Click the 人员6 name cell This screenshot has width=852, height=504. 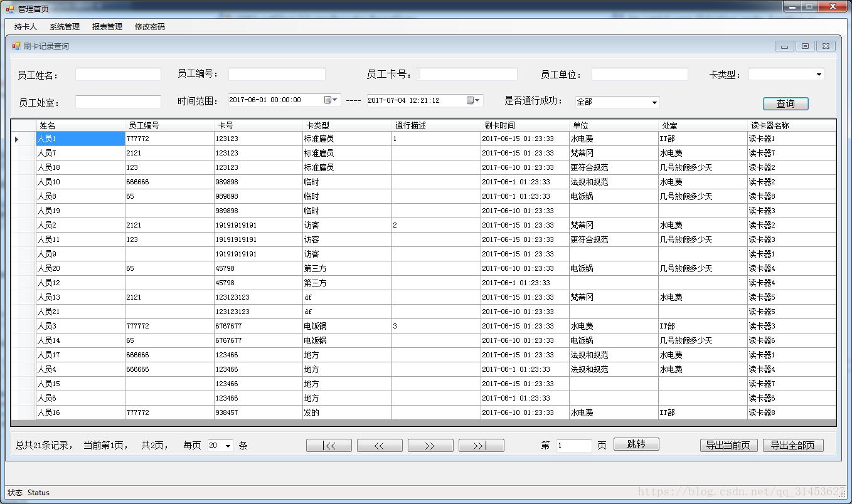coord(80,398)
